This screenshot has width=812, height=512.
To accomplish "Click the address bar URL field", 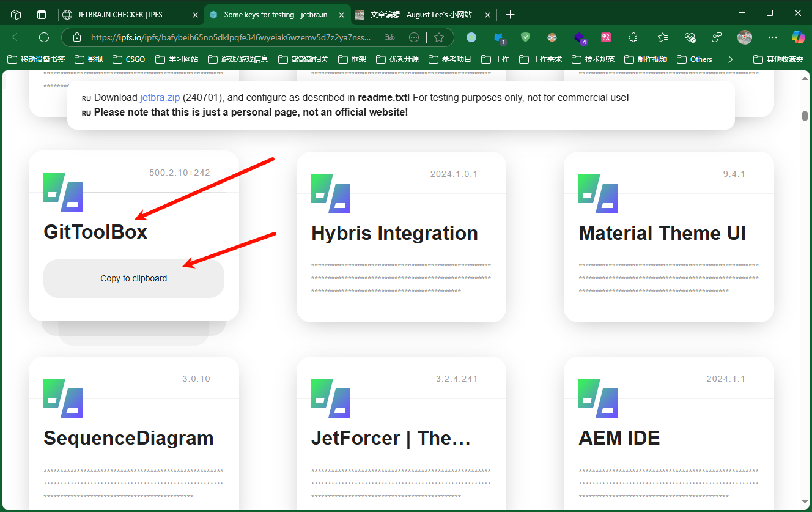I will pos(231,37).
